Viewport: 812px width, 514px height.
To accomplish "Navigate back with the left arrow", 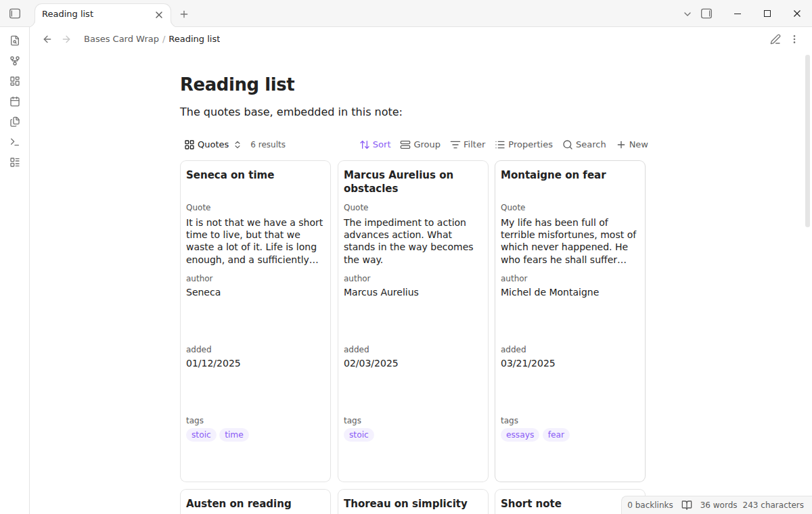I will tap(47, 39).
